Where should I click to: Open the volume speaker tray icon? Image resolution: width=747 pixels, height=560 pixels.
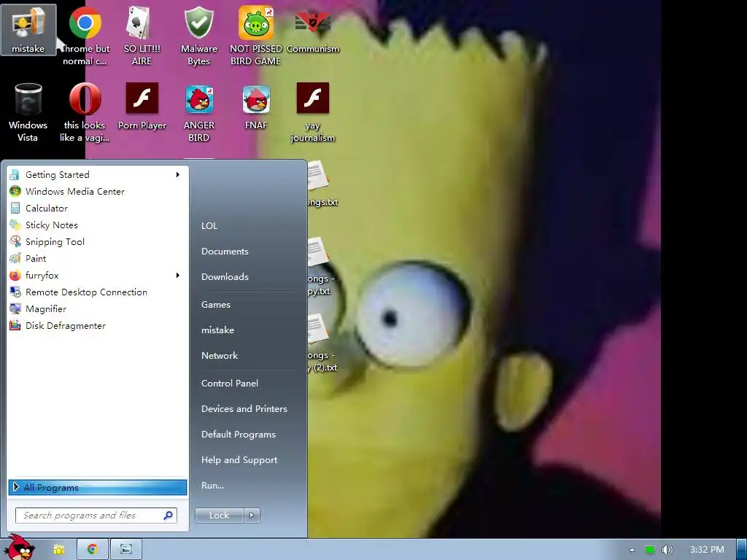click(x=667, y=550)
